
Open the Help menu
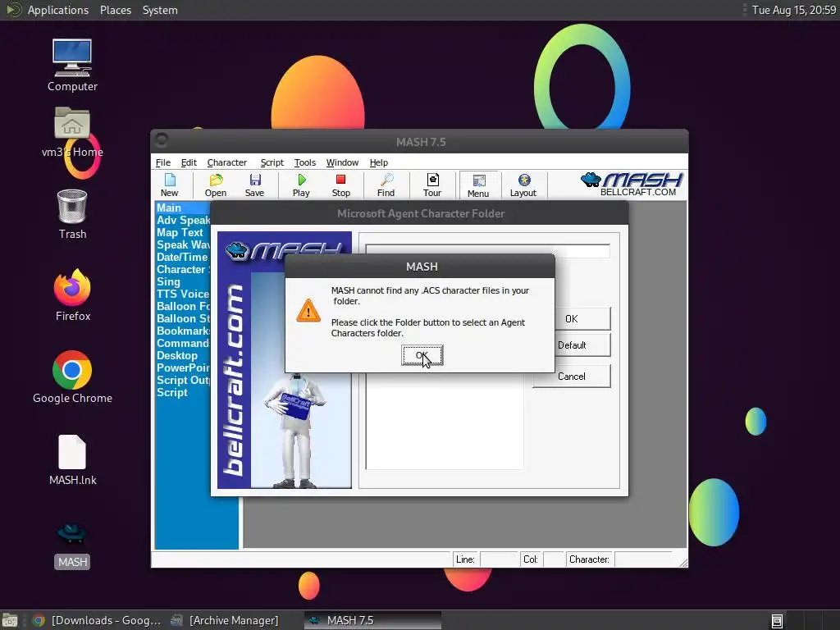(379, 162)
